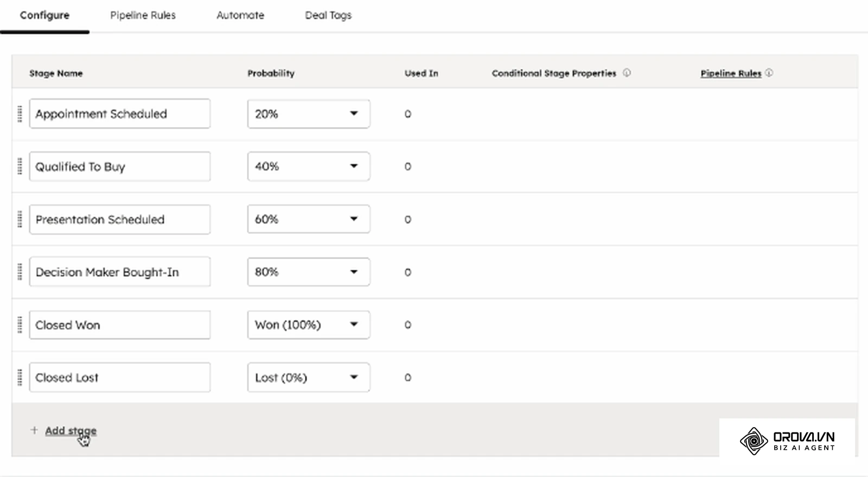
Task: Click the Add stage link
Action: click(71, 430)
